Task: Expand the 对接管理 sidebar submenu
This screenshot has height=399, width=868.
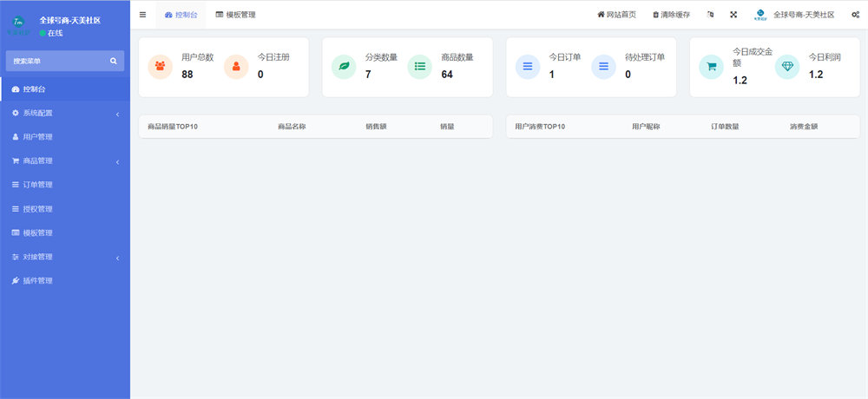Action: 65,257
